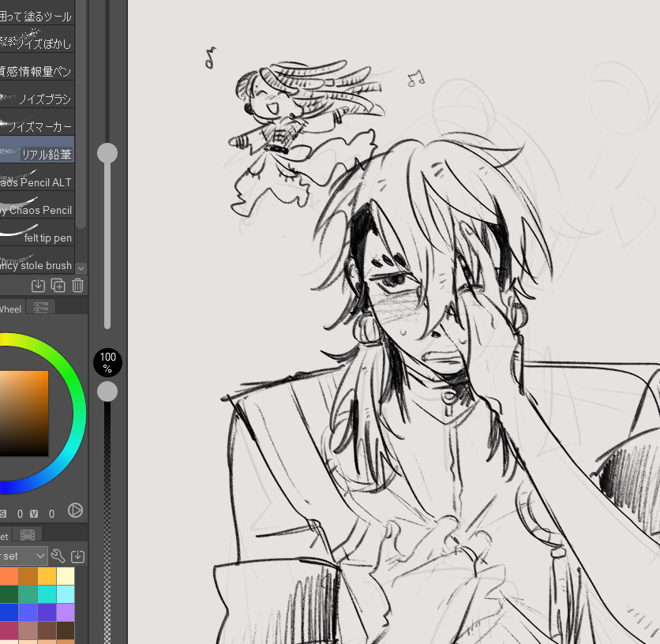Click the S saturation value field
Screen dimensions: 660x644
[20, 514]
